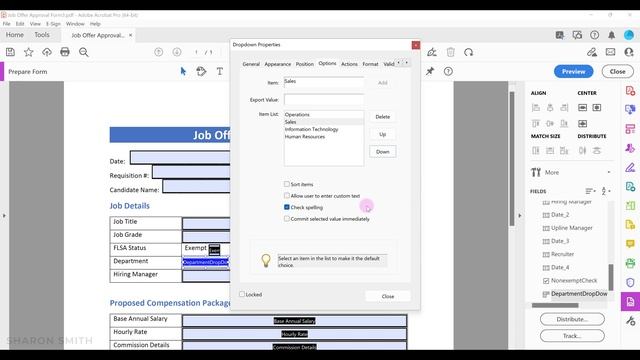The image size is (640, 360).
Task: Open Find with the magnifier icon
Action: click(x=84, y=52)
